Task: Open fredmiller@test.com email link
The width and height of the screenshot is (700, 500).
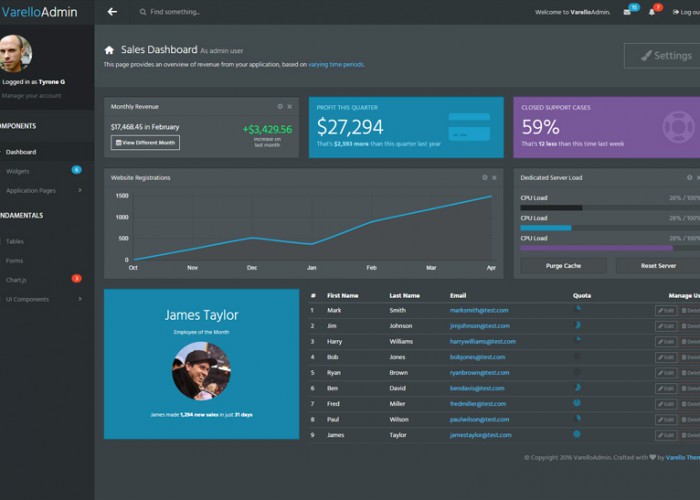Action: click(478, 404)
